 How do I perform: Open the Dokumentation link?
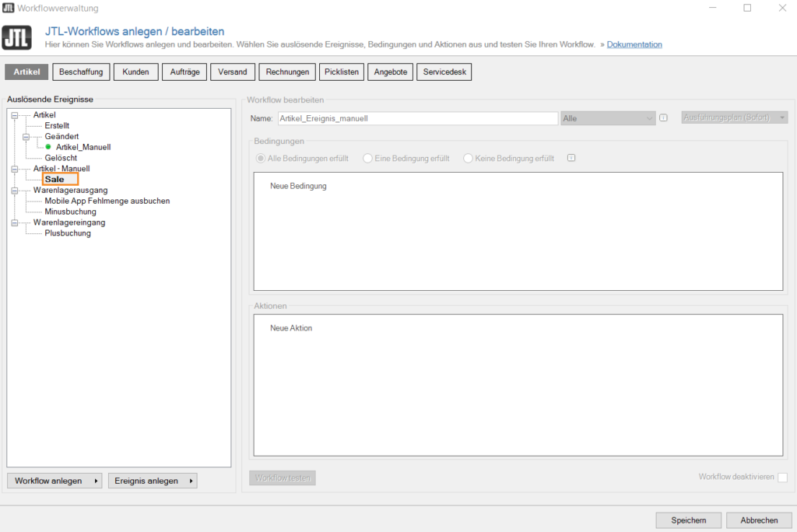(x=634, y=44)
